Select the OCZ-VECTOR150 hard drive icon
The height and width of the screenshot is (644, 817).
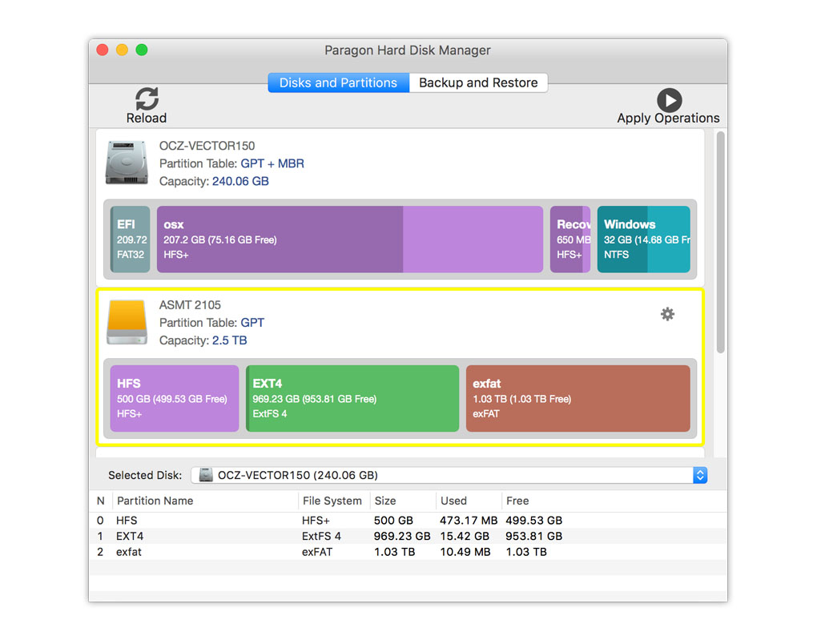pyautogui.click(x=127, y=162)
